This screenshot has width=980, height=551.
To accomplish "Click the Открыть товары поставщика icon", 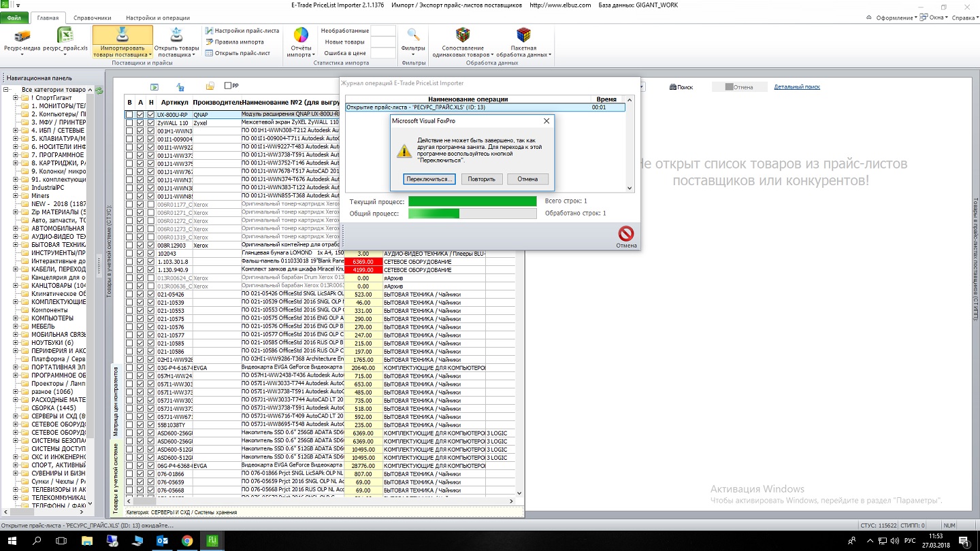I will pyautogui.click(x=176, y=35).
